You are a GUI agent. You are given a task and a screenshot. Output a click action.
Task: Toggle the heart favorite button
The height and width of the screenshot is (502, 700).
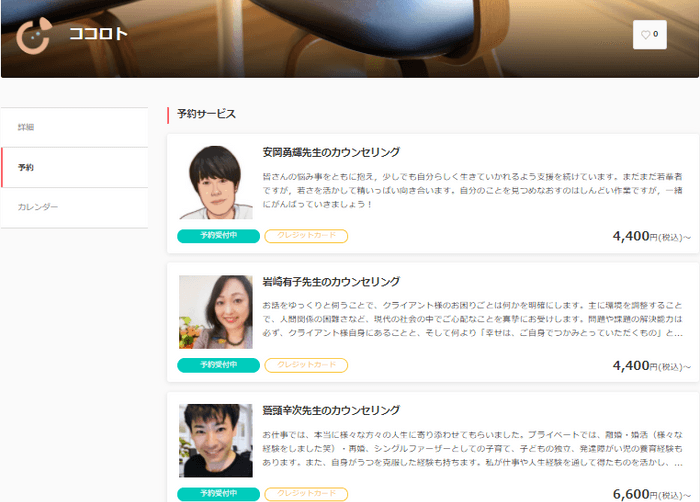[x=650, y=34]
